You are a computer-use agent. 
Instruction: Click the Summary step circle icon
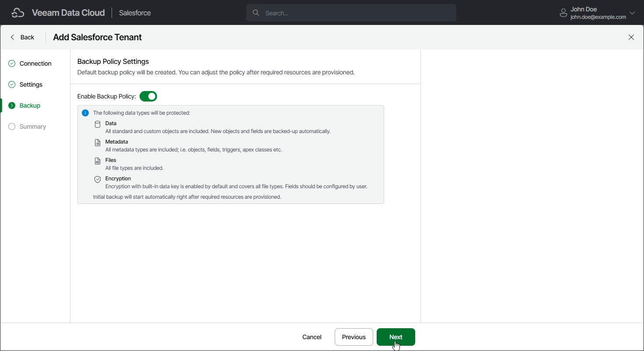[12, 126]
